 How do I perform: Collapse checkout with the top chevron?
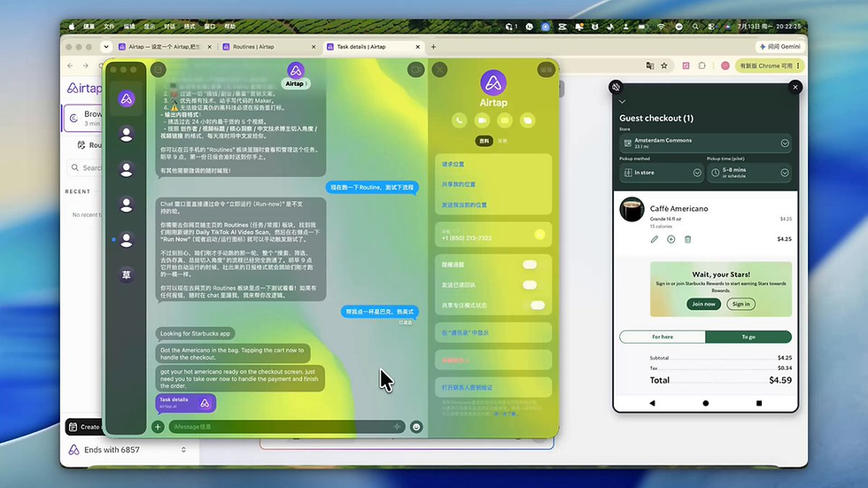click(622, 102)
